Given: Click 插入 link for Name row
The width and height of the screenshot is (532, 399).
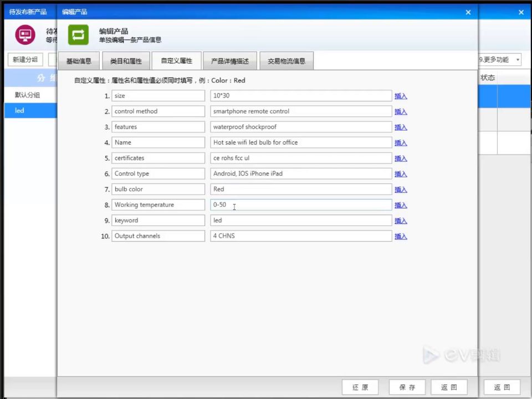Looking at the screenshot, I should [x=401, y=143].
